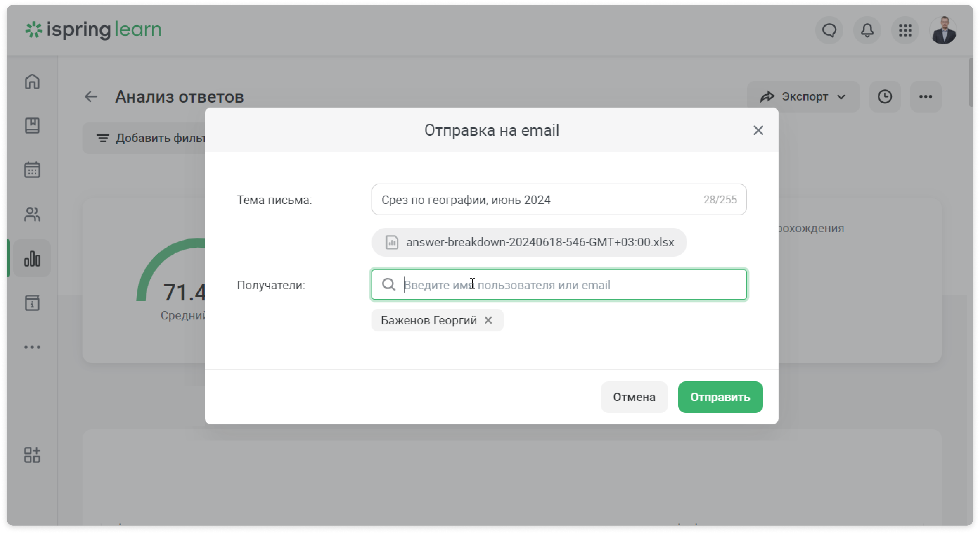
Task: Open the add modules sidebar icon
Action: 32,455
